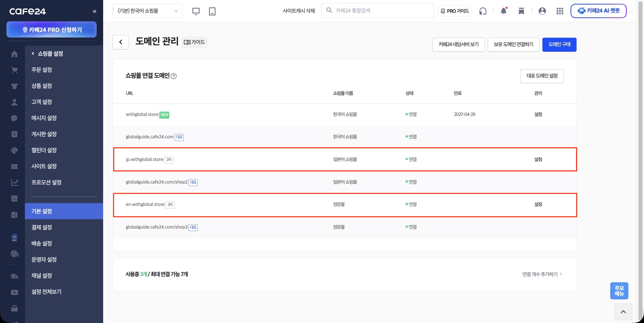Open the headset support icon
This screenshot has height=323, width=644.
tap(483, 11)
